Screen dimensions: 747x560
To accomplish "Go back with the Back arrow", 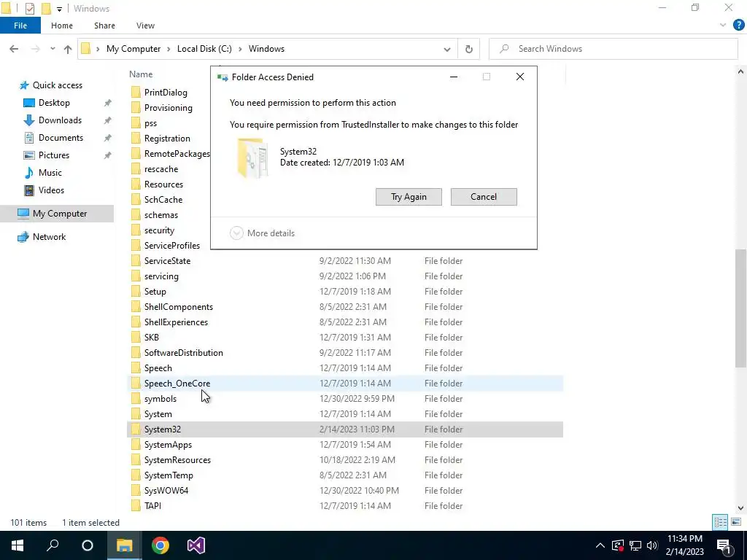I will [14, 49].
